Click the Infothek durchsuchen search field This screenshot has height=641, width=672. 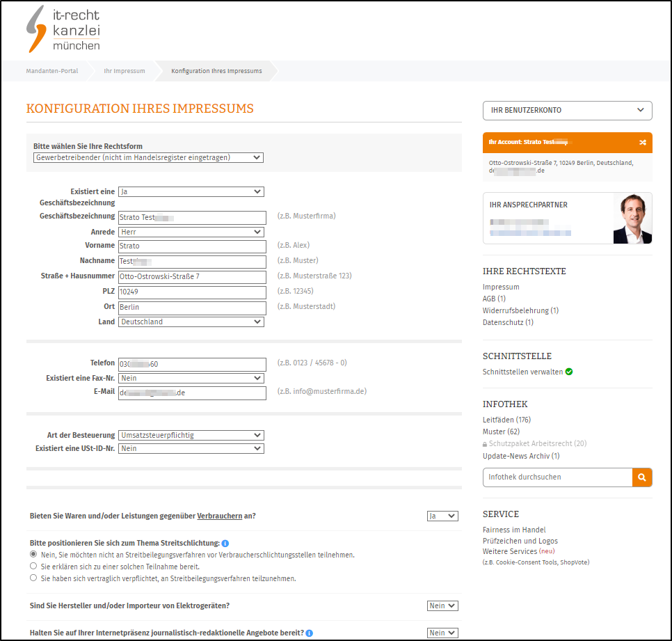click(557, 477)
